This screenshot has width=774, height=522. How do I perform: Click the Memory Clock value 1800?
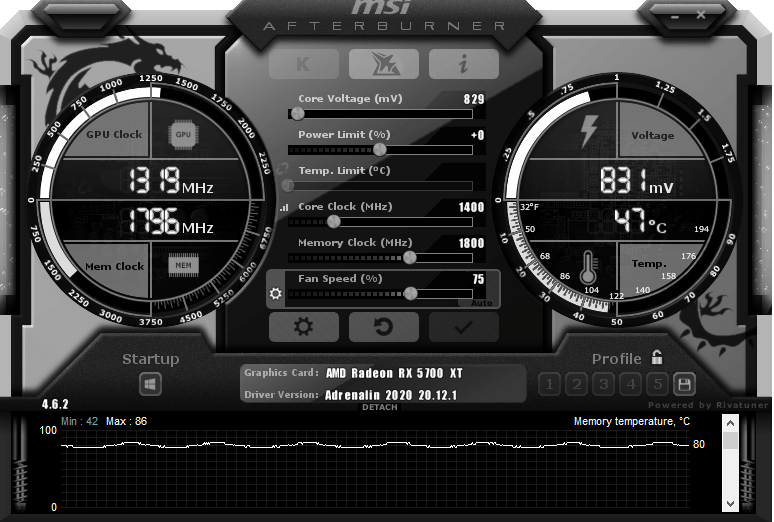tap(471, 243)
